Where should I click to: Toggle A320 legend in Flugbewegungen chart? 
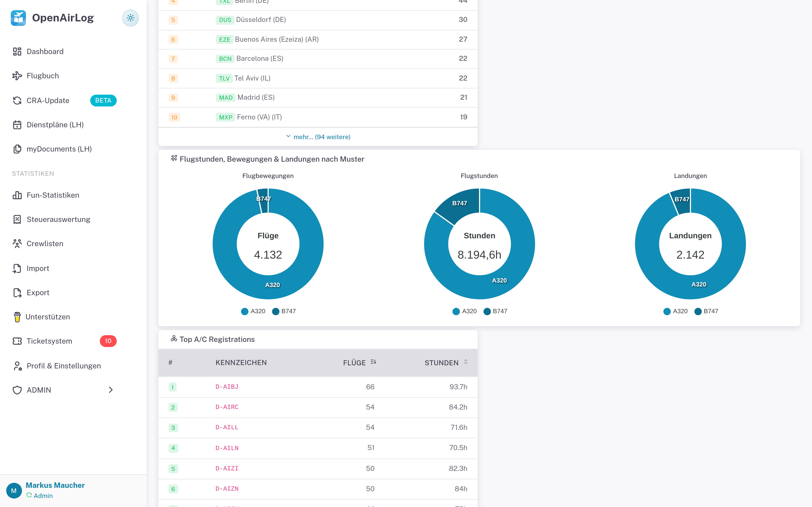point(253,311)
